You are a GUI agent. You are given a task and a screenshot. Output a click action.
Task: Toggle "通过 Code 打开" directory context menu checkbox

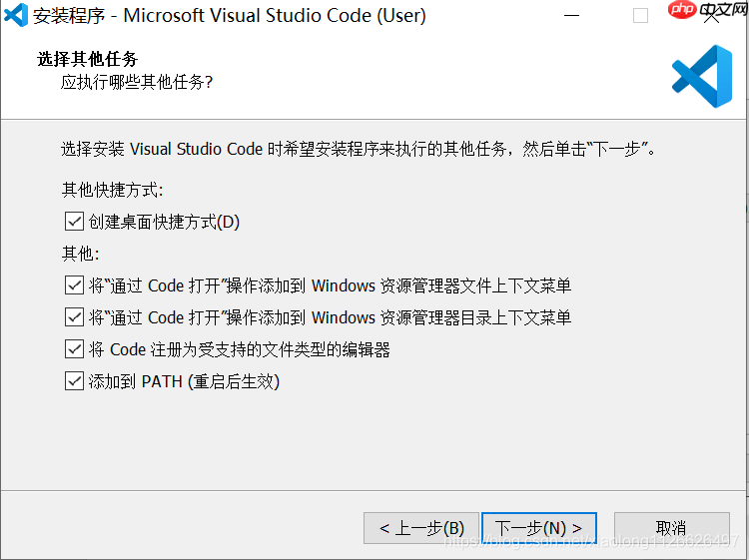click(x=74, y=317)
